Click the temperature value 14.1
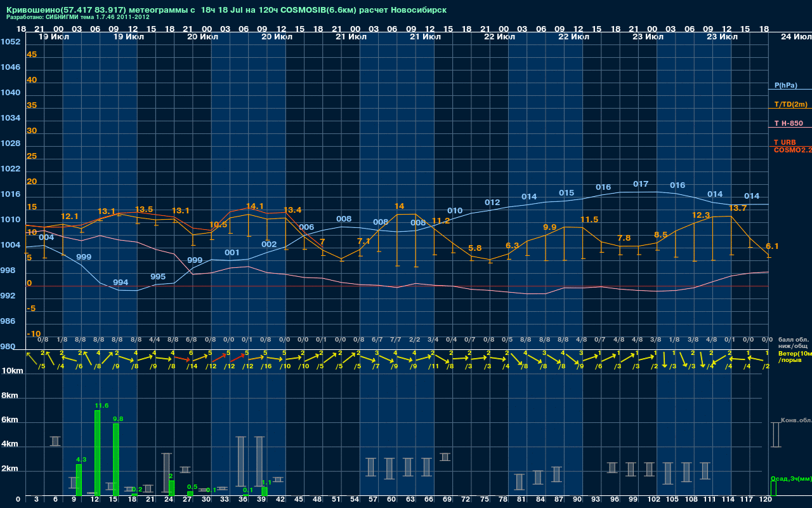Screen dimensions: 812x508 click(255, 206)
